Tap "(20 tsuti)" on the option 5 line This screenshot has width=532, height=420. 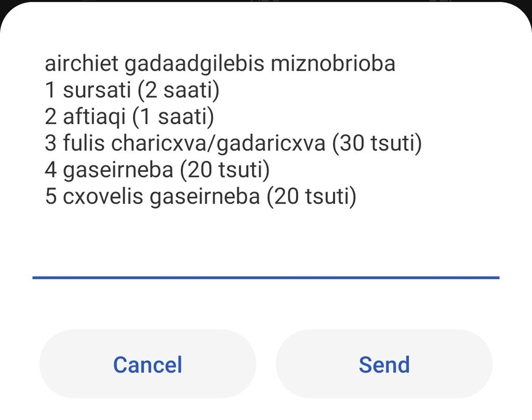[311, 197]
